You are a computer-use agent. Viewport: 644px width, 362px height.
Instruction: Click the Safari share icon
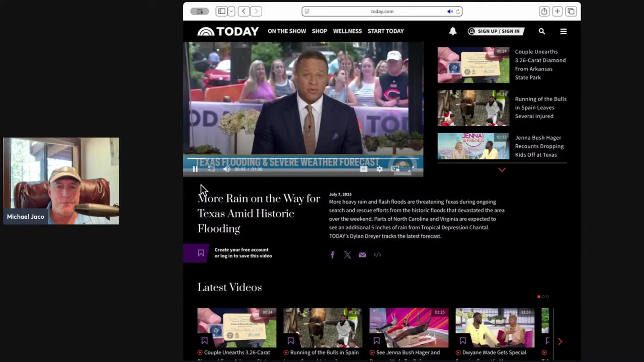[x=544, y=11]
